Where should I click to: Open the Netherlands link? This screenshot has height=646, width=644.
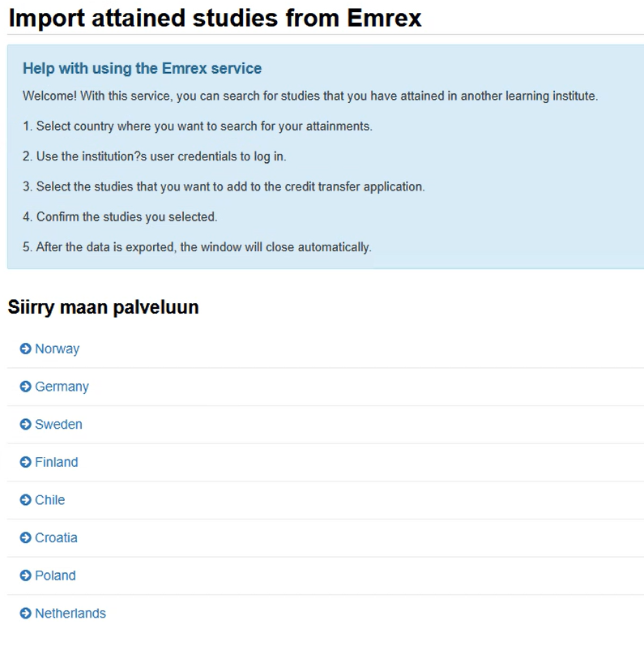(70, 614)
